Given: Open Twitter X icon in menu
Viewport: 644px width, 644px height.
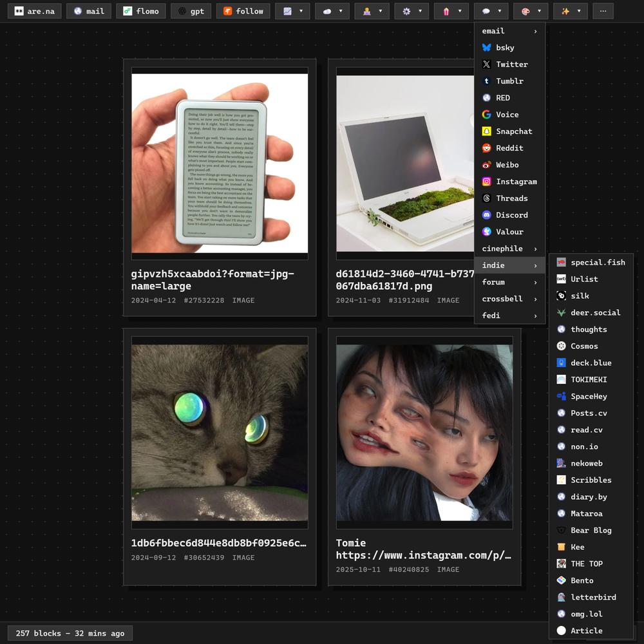Looking at the screenshot, I should pos(487,64).
